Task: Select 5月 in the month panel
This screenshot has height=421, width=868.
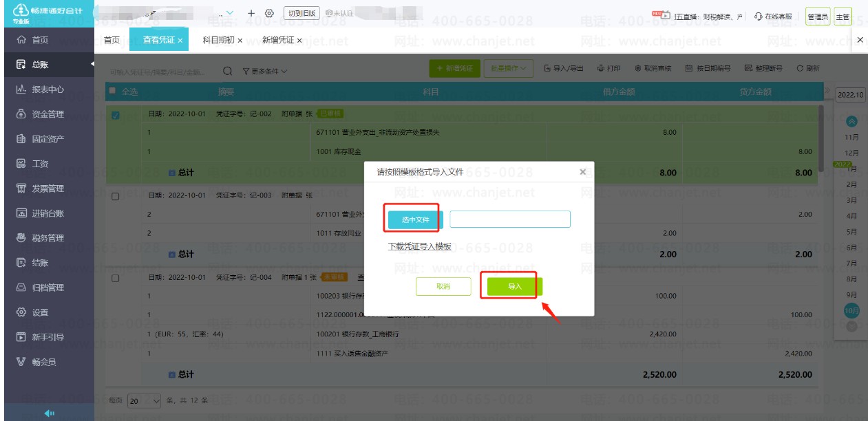Action: [x=851, y=232]
